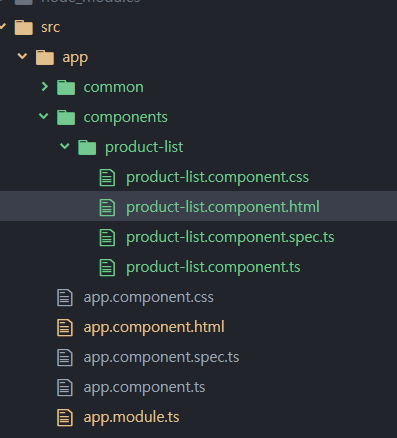Collapse the src folder chevron
Screen dimensions: 397x438
[x=3, y=26]
